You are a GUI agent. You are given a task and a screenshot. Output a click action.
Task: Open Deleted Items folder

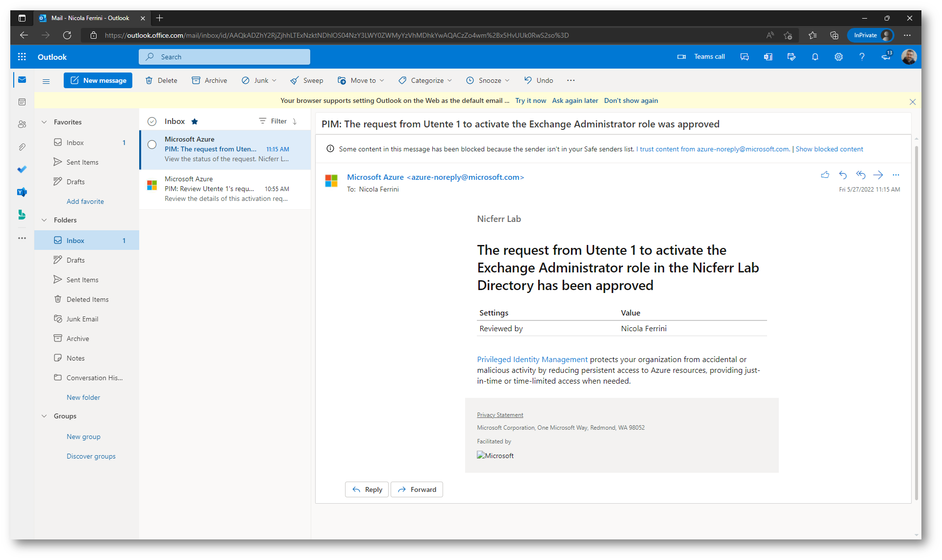tap(87, 299)
